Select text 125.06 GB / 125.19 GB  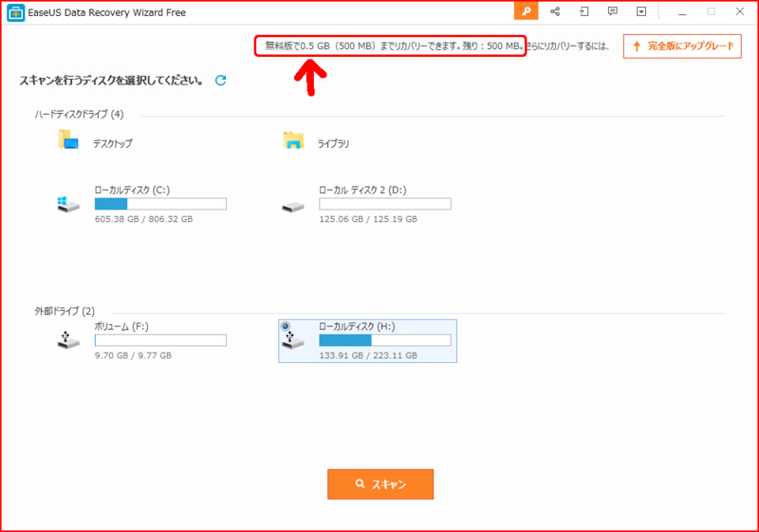point(368,219)
